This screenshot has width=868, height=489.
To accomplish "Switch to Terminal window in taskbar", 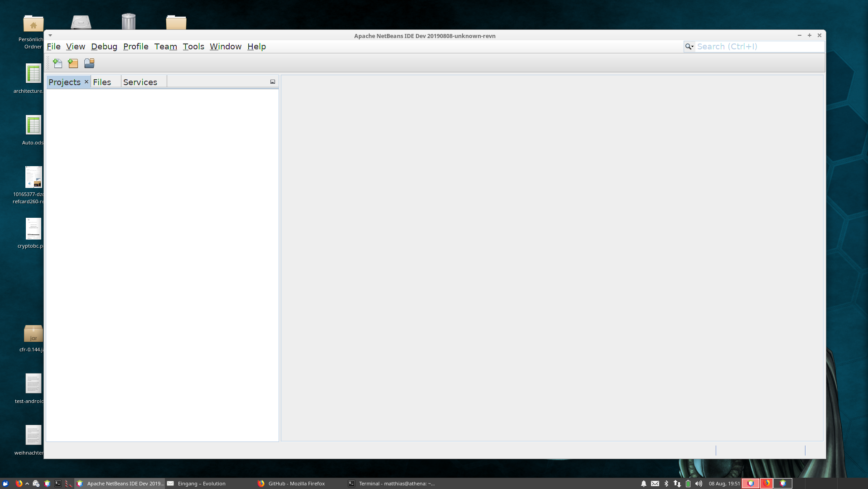I will tap(391, 484).
